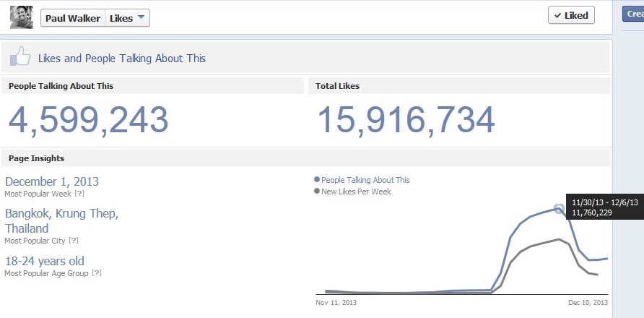Click the help icon beside Most Popular Age Group
This screenshot has width=644, height=318.
(x=96, y=273)
